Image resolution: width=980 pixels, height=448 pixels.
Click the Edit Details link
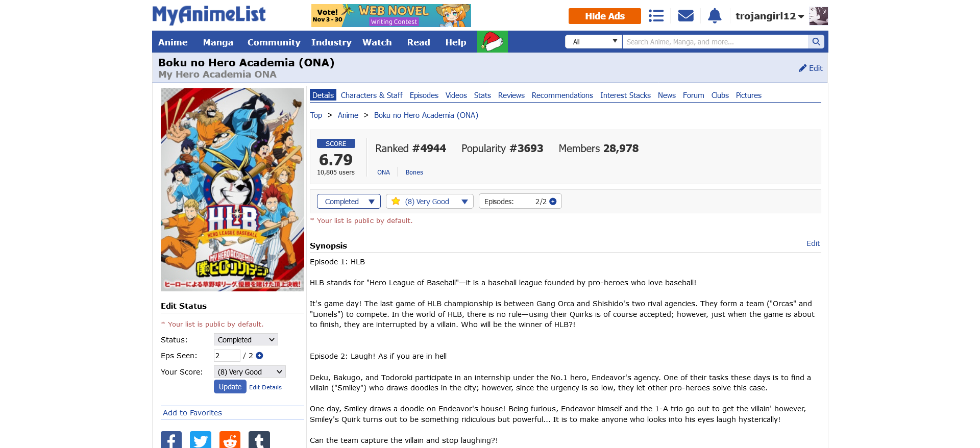pos(265,387)
